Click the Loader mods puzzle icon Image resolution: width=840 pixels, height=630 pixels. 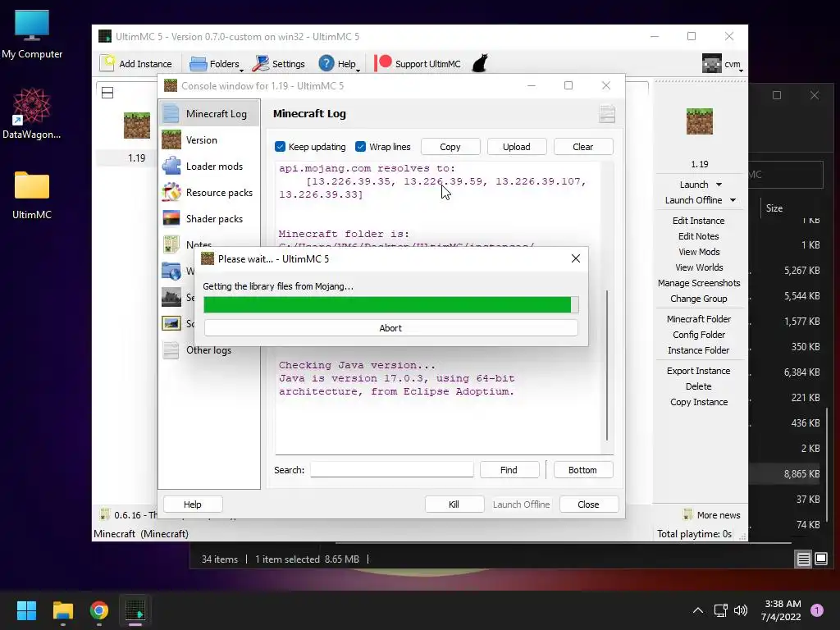(x=171, y=166)
